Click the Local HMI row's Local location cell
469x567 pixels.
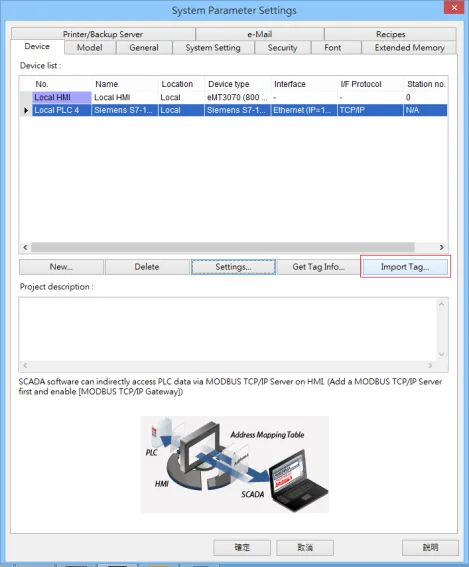point(181,97)
